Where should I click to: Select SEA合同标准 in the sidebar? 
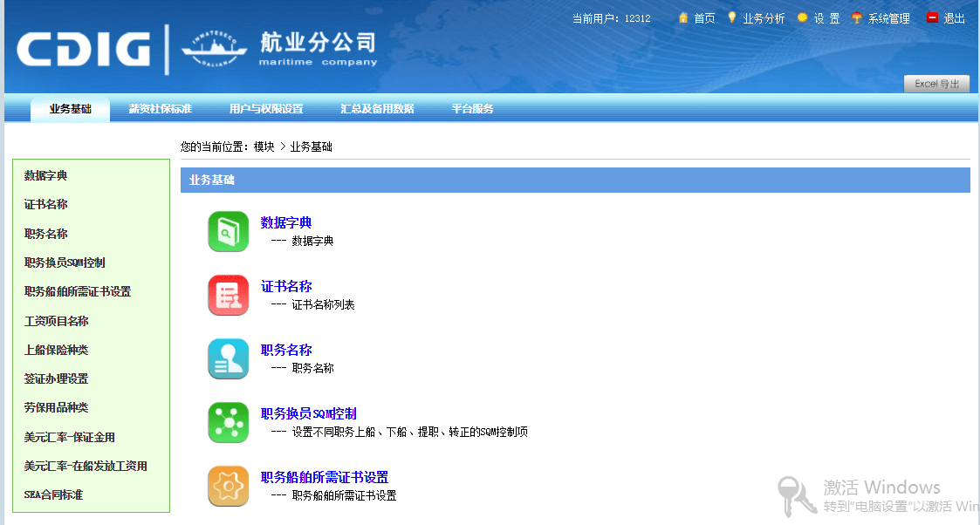(x=53, y=494)
